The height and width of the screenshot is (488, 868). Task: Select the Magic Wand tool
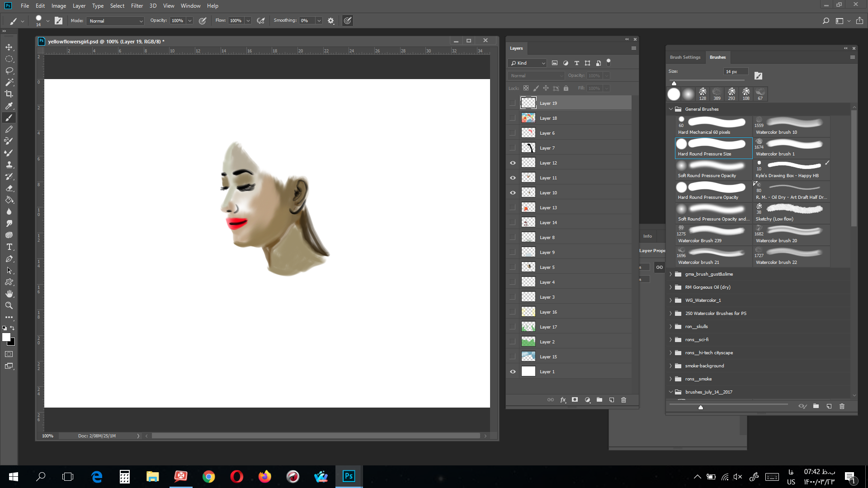click(9, 83)
